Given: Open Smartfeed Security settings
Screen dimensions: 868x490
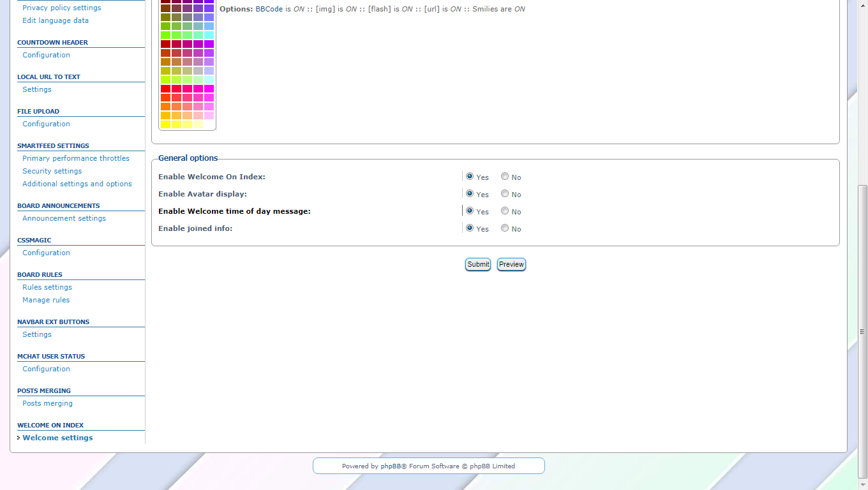Looking at the screenshot, I should click(52, 171).
